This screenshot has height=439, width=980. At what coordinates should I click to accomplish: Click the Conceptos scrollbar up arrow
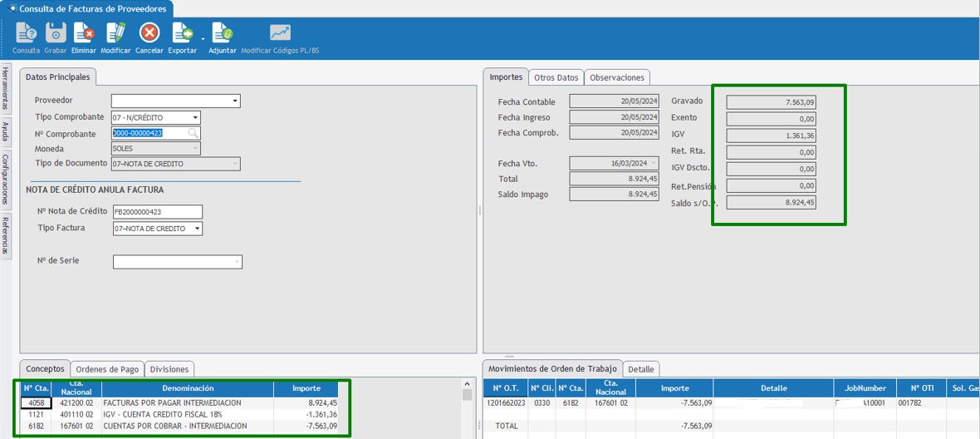(x=467, y=382)
